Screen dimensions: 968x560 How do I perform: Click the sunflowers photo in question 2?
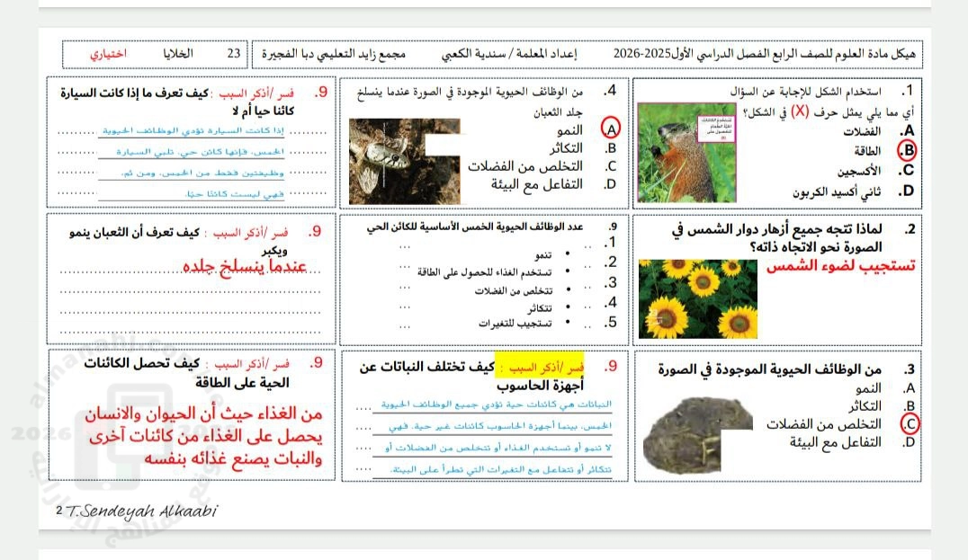(698, 299)
